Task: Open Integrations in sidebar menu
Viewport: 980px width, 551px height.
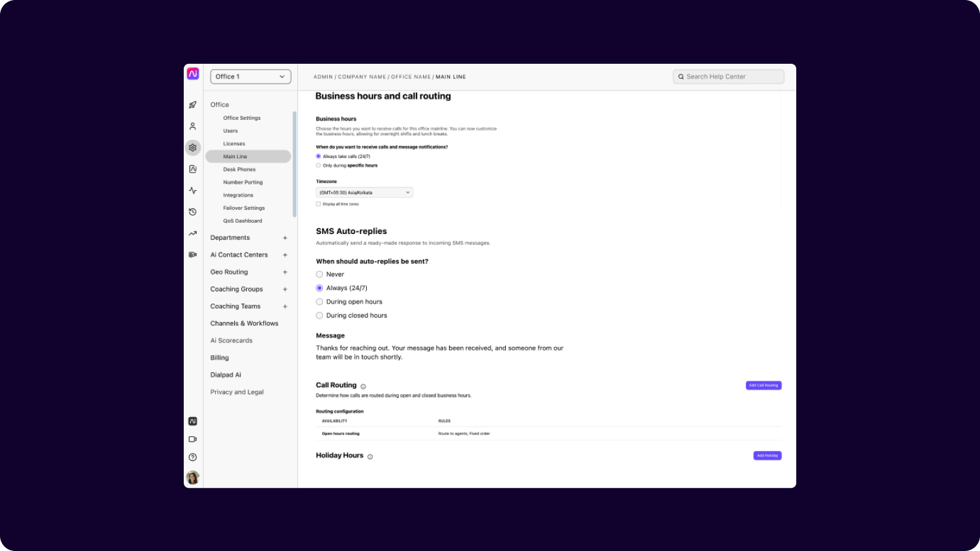Action: (x=238, y=195)
